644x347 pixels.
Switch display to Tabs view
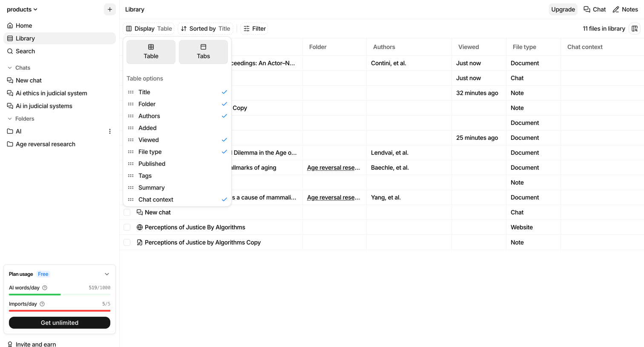(x=203, y=52)
